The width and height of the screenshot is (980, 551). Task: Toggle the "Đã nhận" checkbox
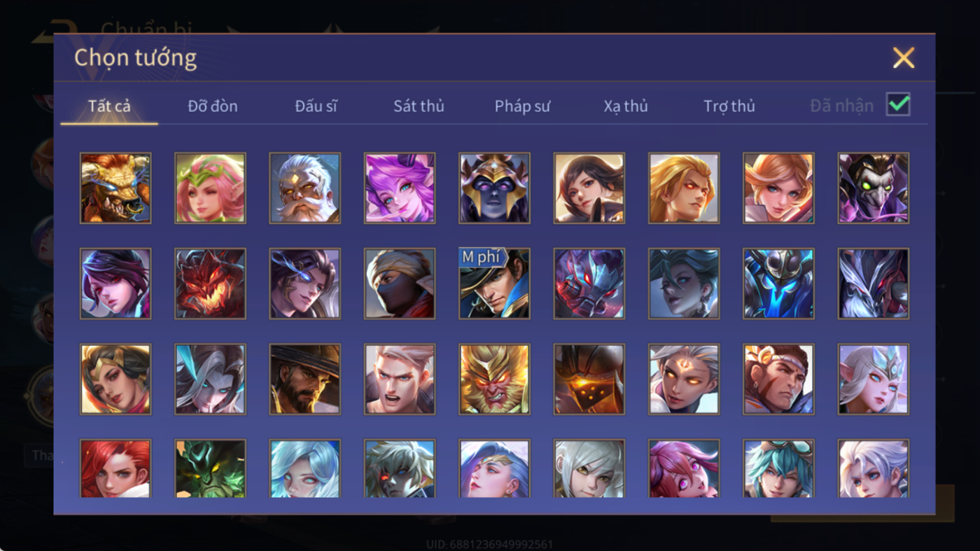point(898,105)
